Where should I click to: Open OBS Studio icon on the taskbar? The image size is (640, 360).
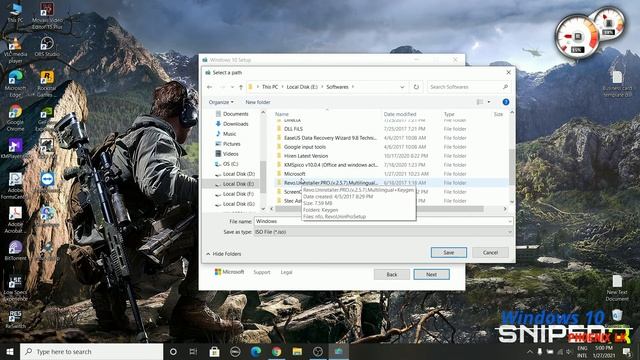click(318, 351)
